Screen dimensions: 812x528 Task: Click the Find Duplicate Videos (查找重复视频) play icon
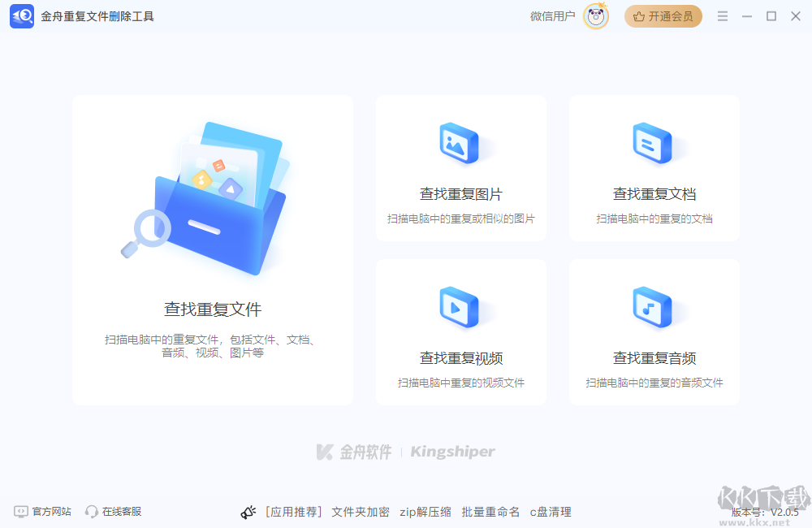click(x=460, y=308)
